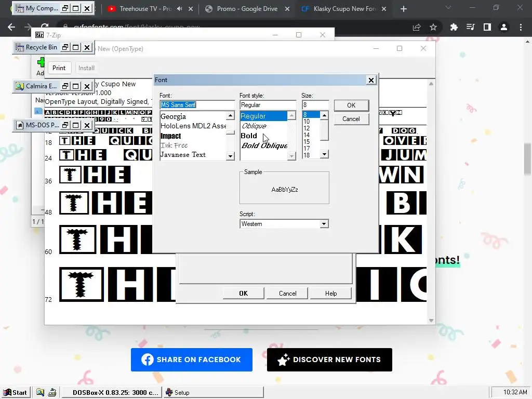532x399 pixels.
Task: Open the Start menu
Action: tap(16, 393)
